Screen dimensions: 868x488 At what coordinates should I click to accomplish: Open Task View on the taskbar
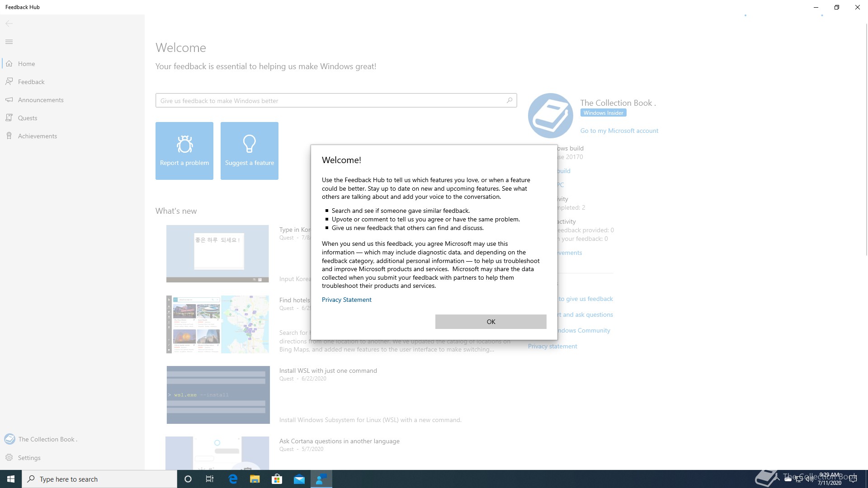(210, 479)
